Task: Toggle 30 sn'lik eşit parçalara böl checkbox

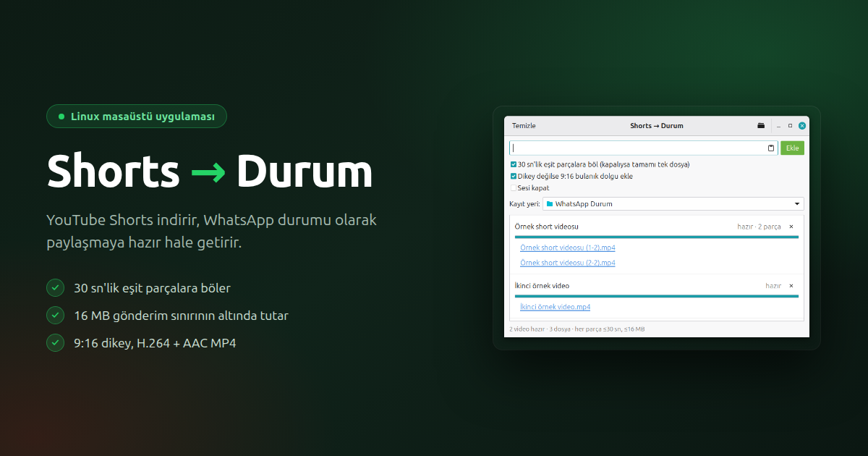Action: (x=514, y=164)
